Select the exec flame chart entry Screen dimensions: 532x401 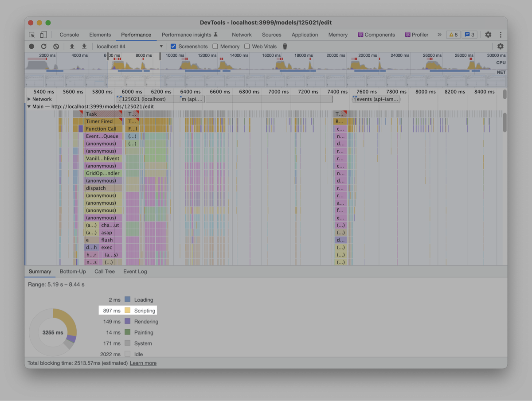point(111,248)
